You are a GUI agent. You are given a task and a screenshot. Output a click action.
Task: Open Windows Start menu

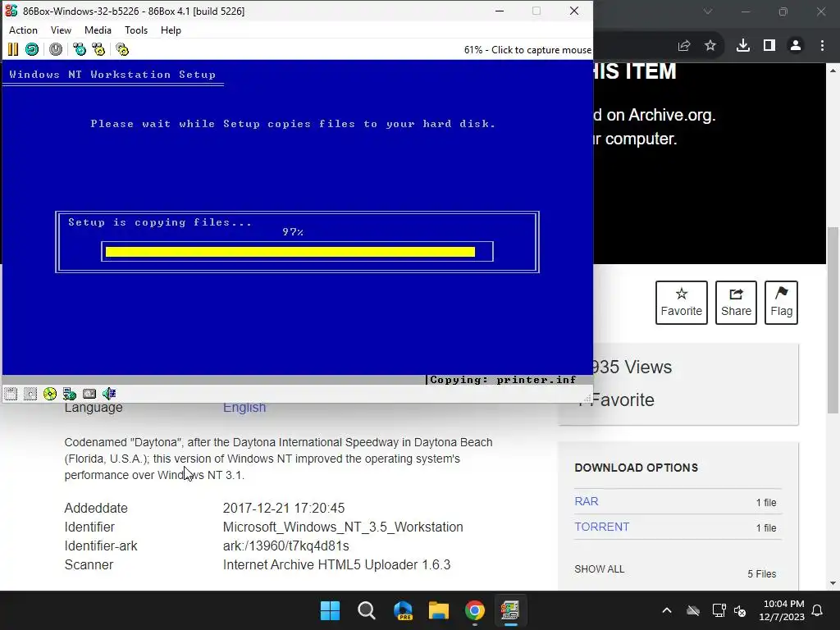[330, 610]
